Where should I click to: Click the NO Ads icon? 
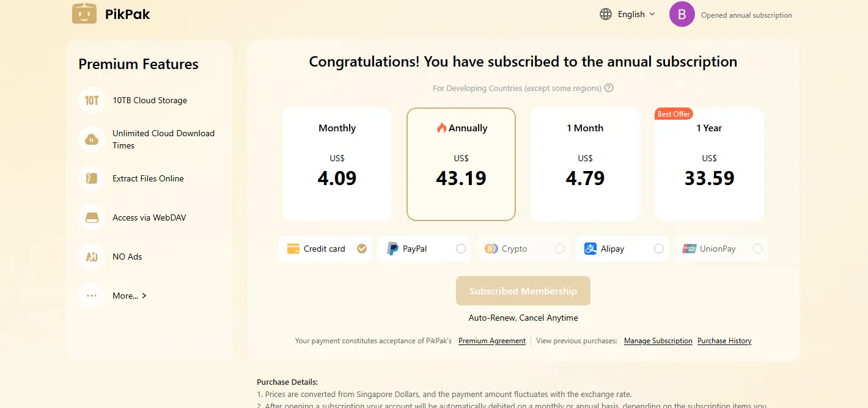pos(92,257)
